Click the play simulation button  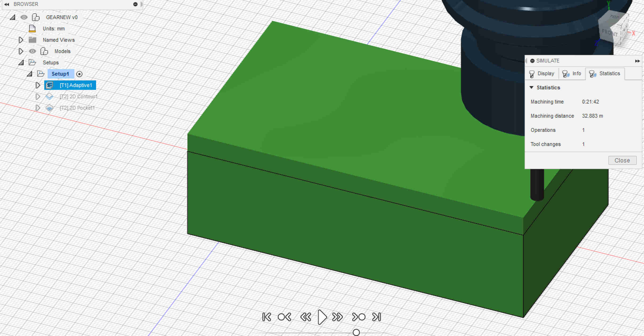[322, 317]
